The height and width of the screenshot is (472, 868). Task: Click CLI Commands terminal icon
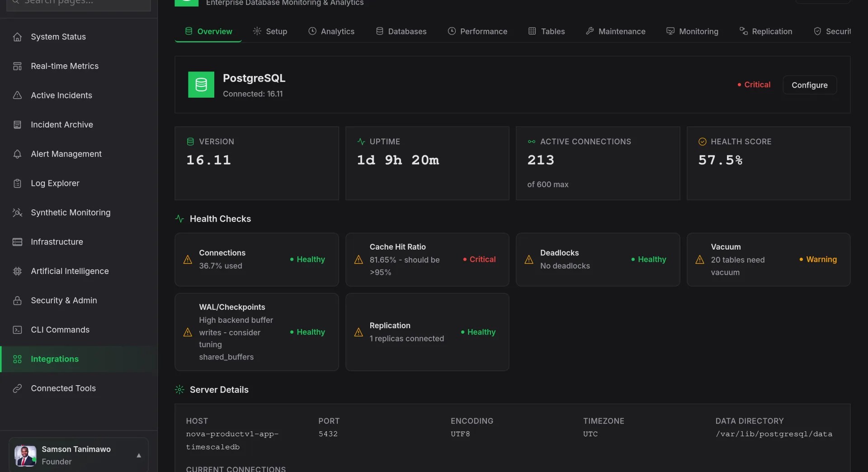[17, 330]
